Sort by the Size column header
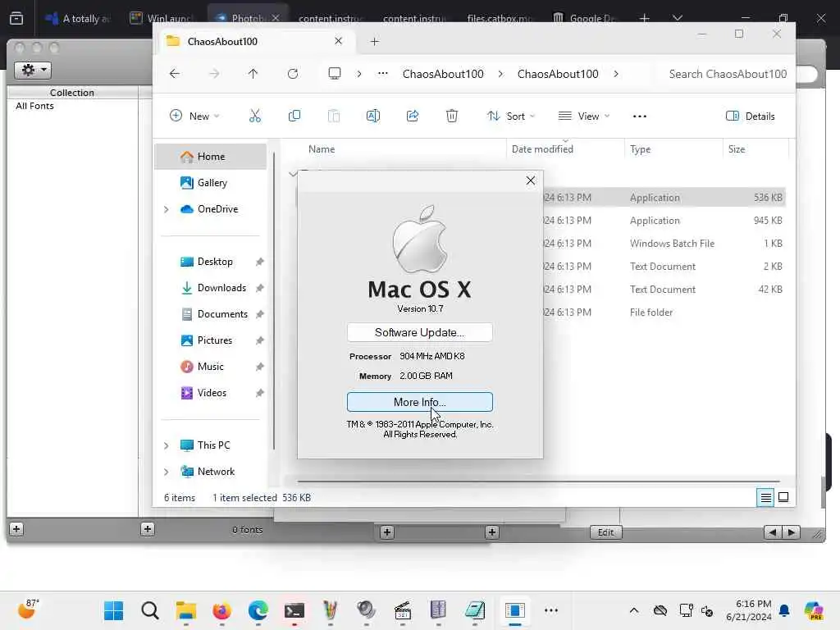 pyautogui.click(x=737, y=149)
